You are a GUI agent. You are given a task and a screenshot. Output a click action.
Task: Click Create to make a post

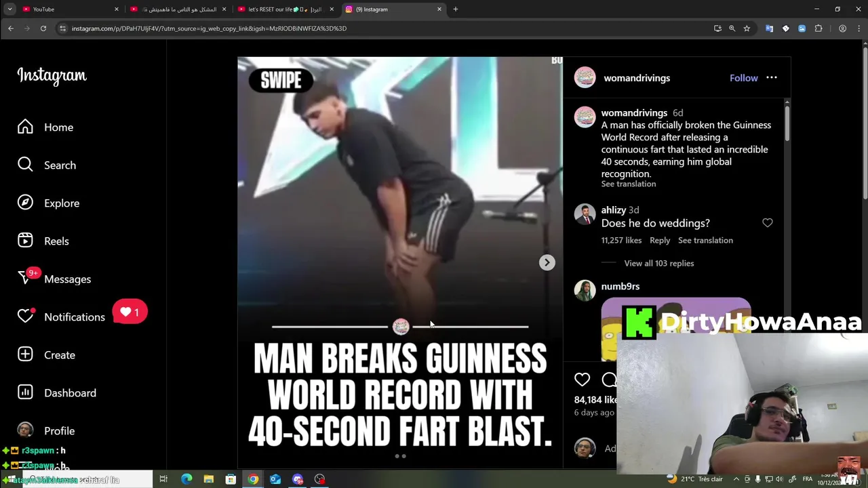[46, 355]
